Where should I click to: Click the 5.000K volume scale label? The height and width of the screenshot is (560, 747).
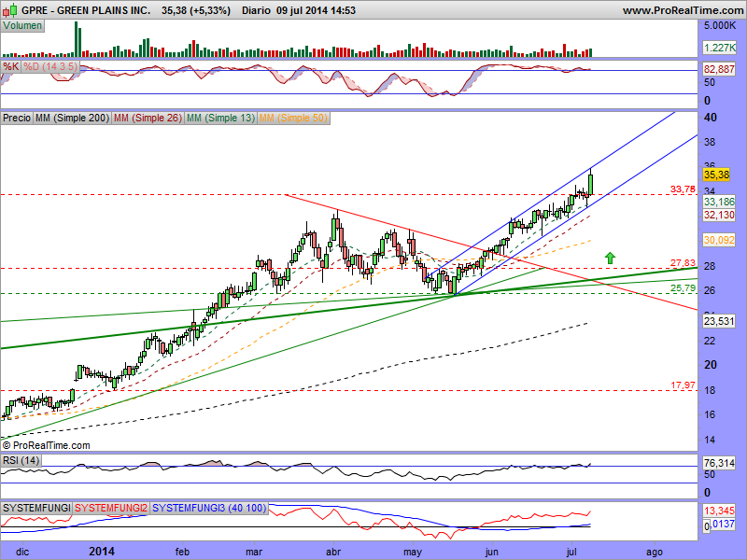[720, 25]
